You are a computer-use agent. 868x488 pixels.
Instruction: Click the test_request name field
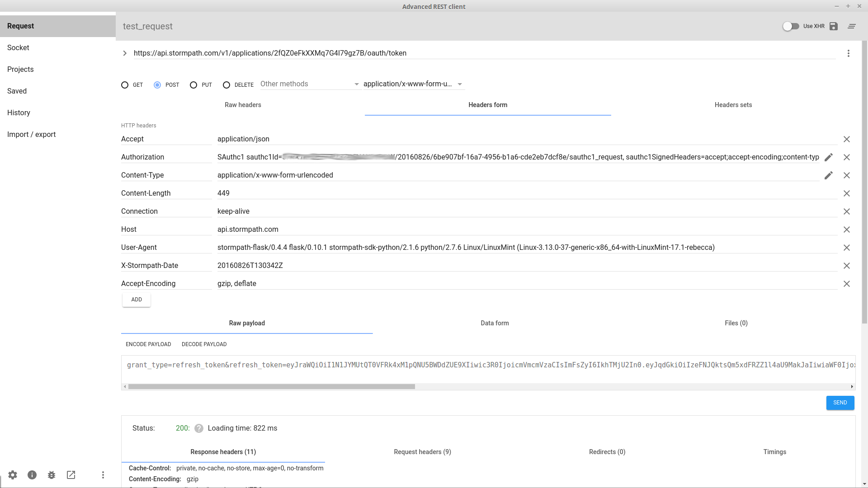pos(148,26)
